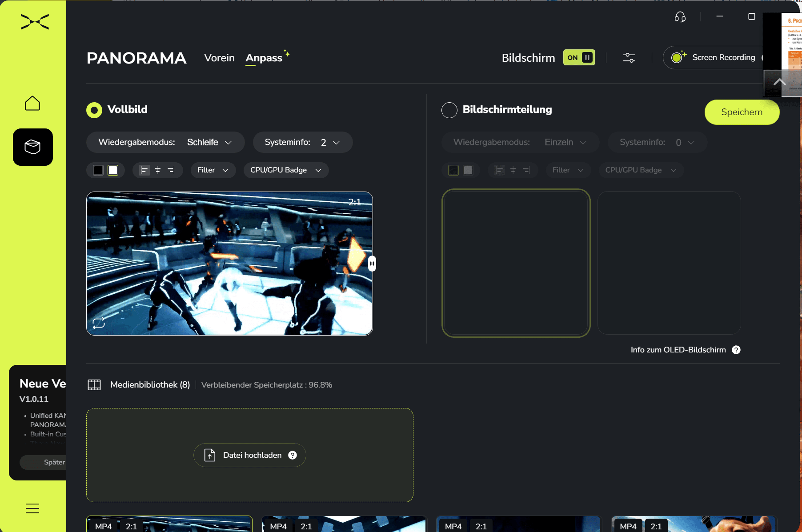The height and width of the screenshot is (532, 802).
Task: Expand the Bildschirmteilung CPU/GPU Badge dropdown
Action: click(641, 170)
